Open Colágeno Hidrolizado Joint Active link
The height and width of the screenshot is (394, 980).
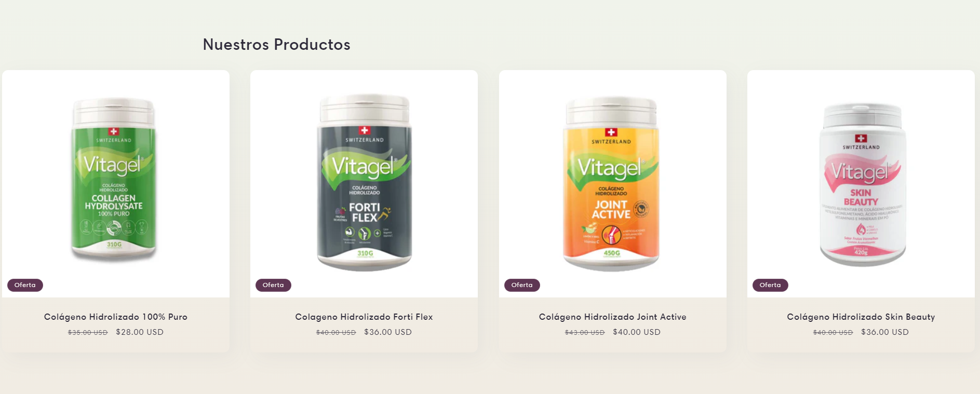(x=613, y=317)
